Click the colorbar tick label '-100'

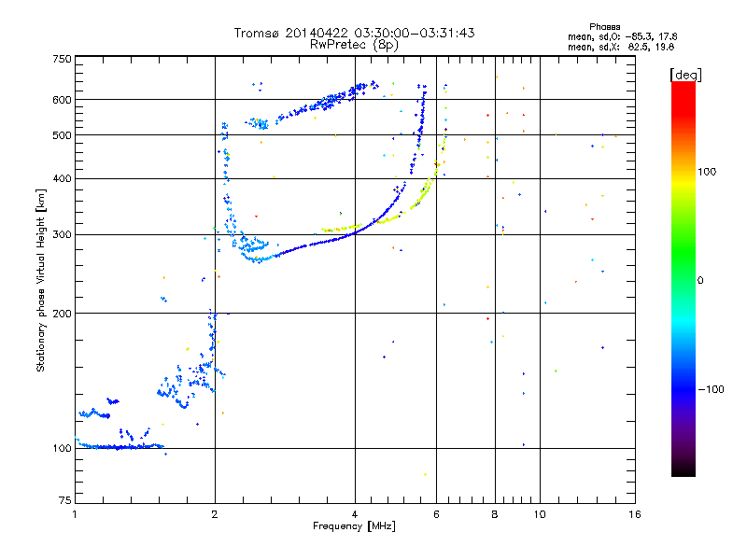click(711, 389)
